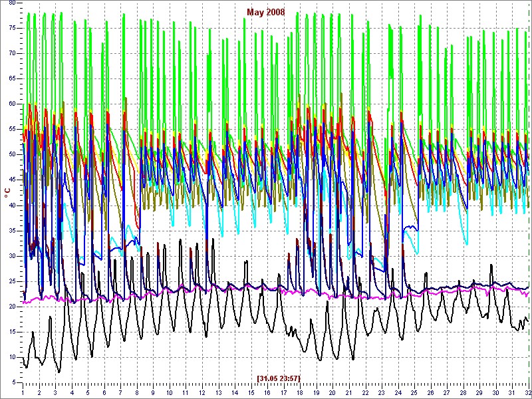Click day 31 on the date axis
This screenshot has height=399, width=532.
pos(511,392)
